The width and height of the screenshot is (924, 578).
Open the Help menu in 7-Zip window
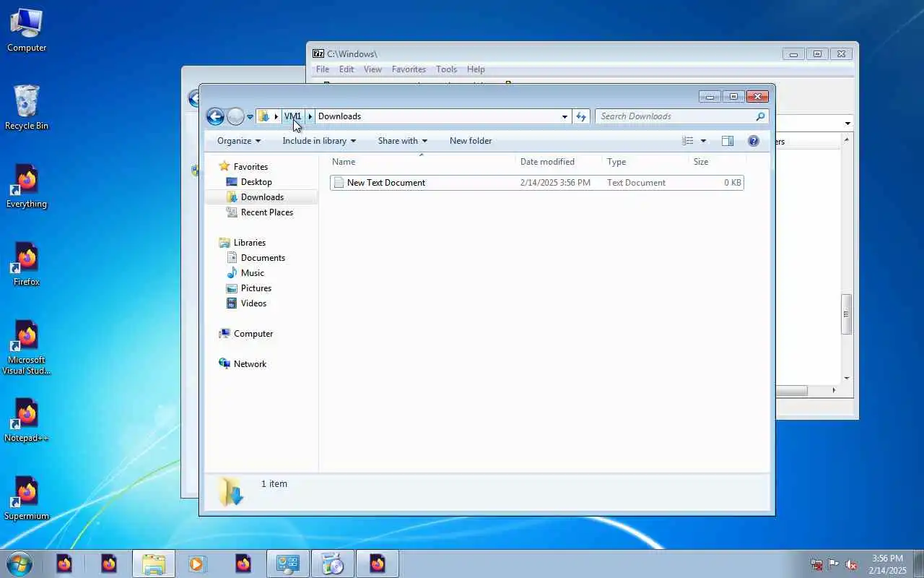pyautogui.click(x=476, y=69)
